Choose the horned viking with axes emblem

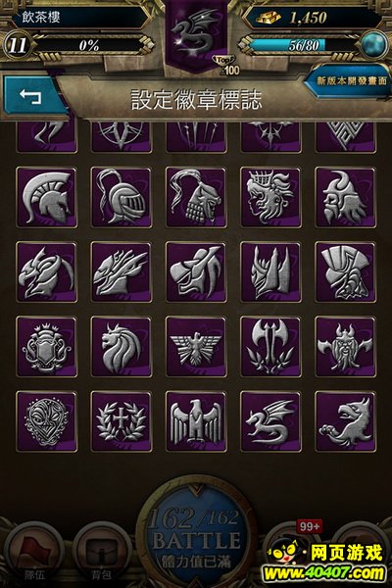[345, 347]
